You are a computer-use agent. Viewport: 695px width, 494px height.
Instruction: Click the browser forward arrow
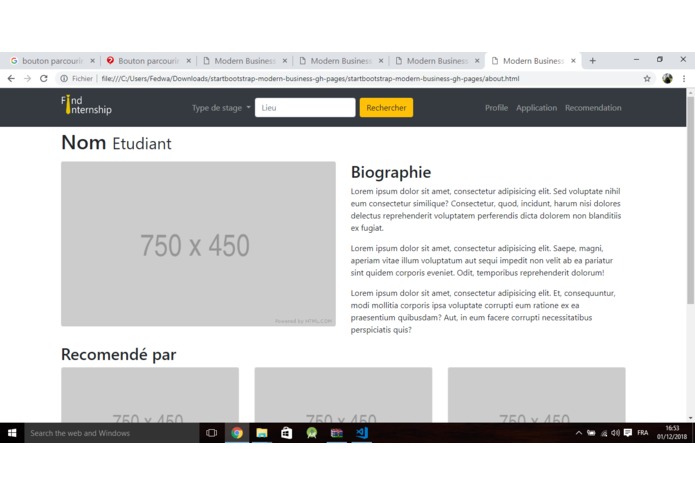pos(27,78)
